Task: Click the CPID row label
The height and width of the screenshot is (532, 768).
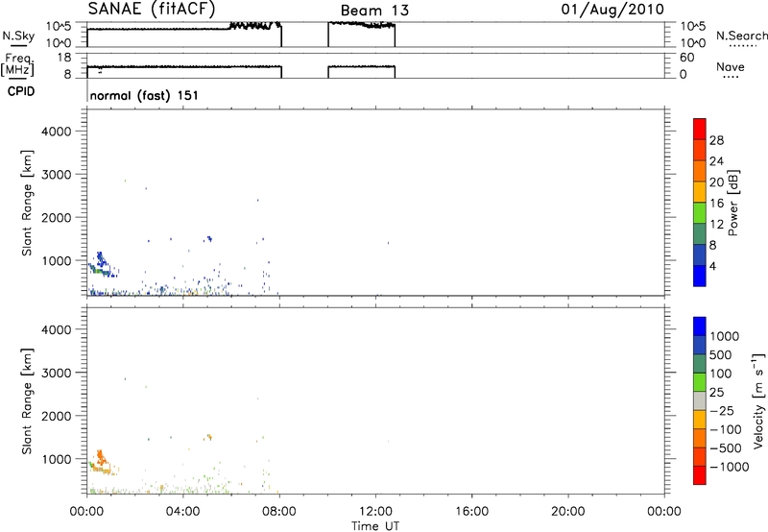Action: pyautogui.click(x=21, y=91)
